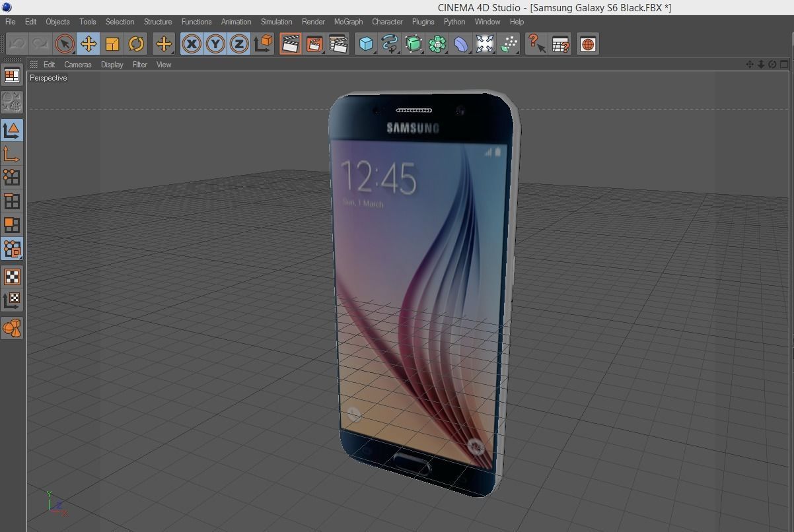Open the Array modeling objects flyout
The height and width of the screenshot is (532, 794).
(437, 44)
